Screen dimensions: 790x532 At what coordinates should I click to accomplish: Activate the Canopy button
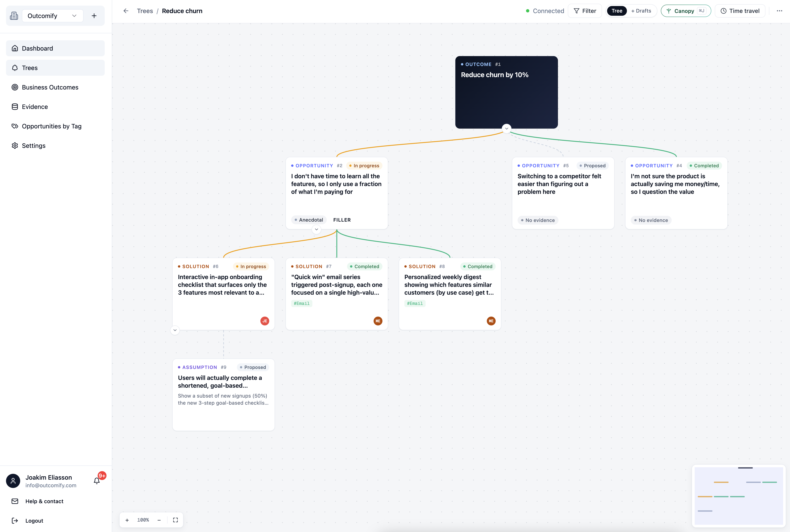pos(686,11)
